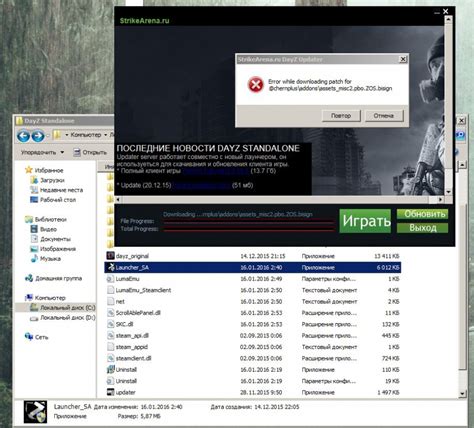474x428 pixels.
Task: Select the updater application icon
Action: coord(110,392)
